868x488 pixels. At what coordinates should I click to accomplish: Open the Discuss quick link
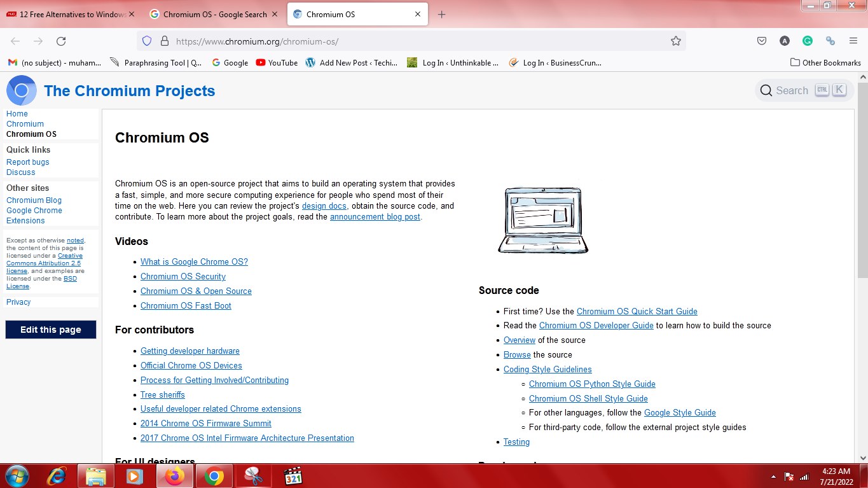(21, 172)
